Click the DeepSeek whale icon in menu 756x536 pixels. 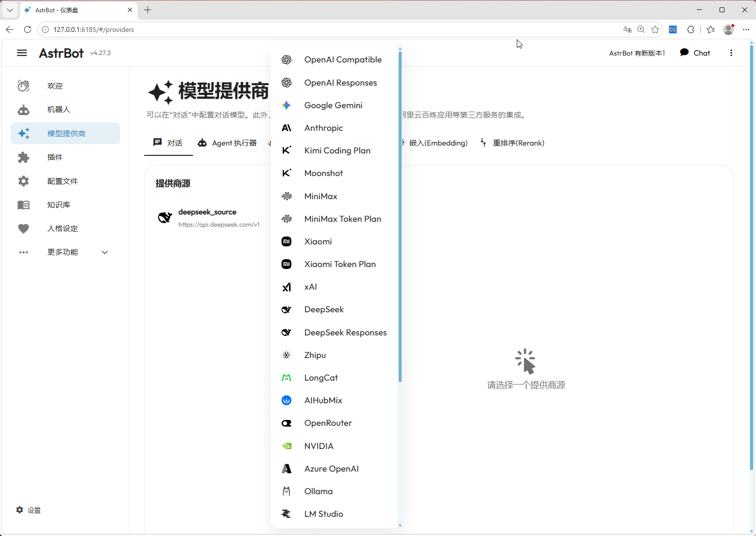(x=286, y=309)
